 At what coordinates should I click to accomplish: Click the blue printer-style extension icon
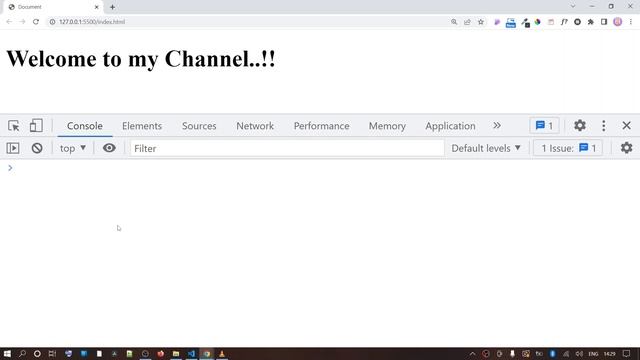click(511, 22)
